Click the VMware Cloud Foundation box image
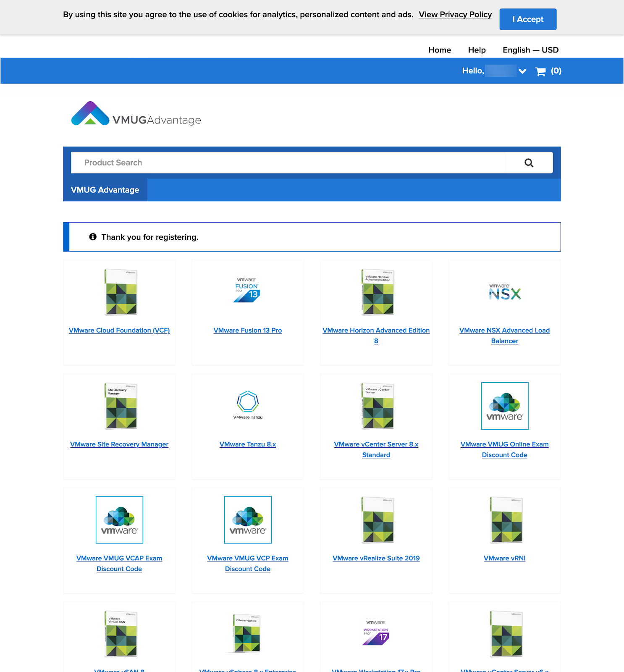This screenshot has width=624, height=672. coord(121,292)
